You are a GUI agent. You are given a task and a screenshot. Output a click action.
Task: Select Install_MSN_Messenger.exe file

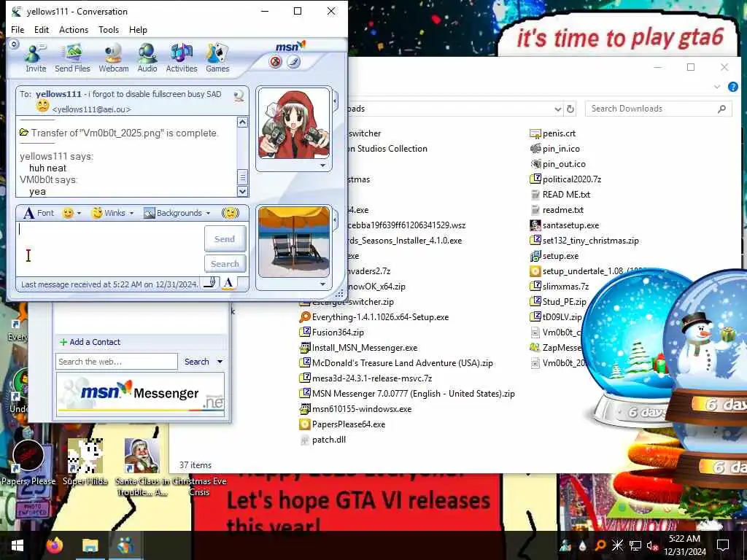(x=359, y=348)
